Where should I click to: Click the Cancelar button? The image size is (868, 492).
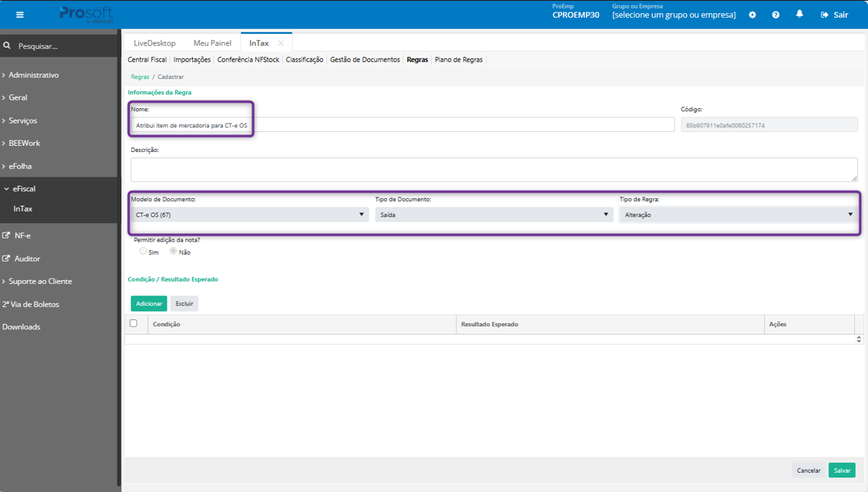point(808,471)
